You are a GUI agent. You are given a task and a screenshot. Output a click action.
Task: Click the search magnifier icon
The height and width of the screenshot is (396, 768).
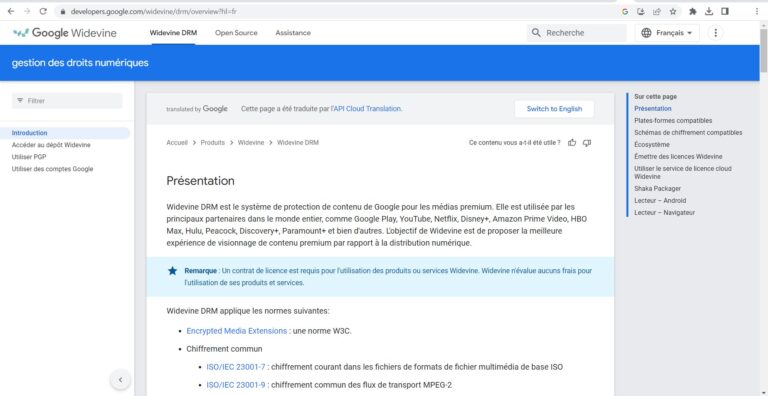(536, 33)
